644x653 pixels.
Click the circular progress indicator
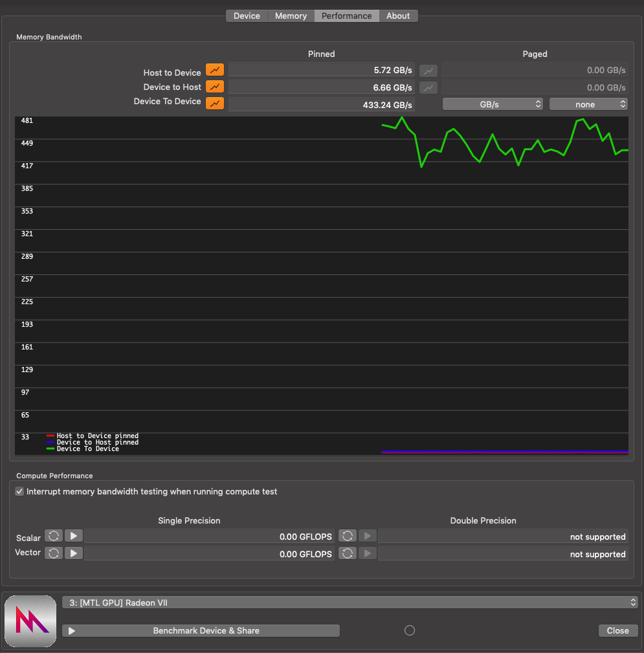click(410, 630)
